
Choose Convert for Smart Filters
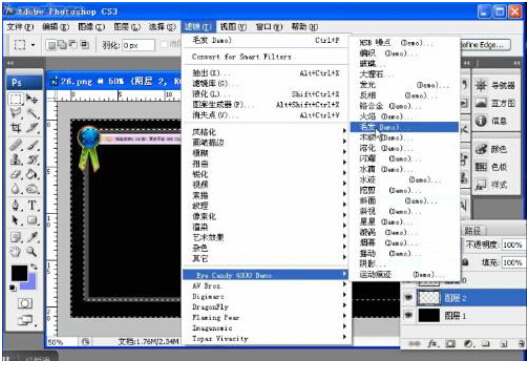tap(242, 56)
